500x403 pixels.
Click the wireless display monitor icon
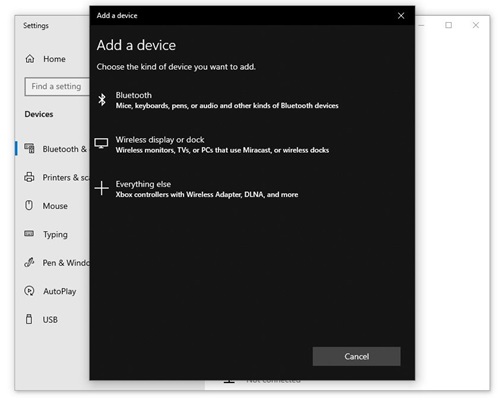[x=101, y=143]
